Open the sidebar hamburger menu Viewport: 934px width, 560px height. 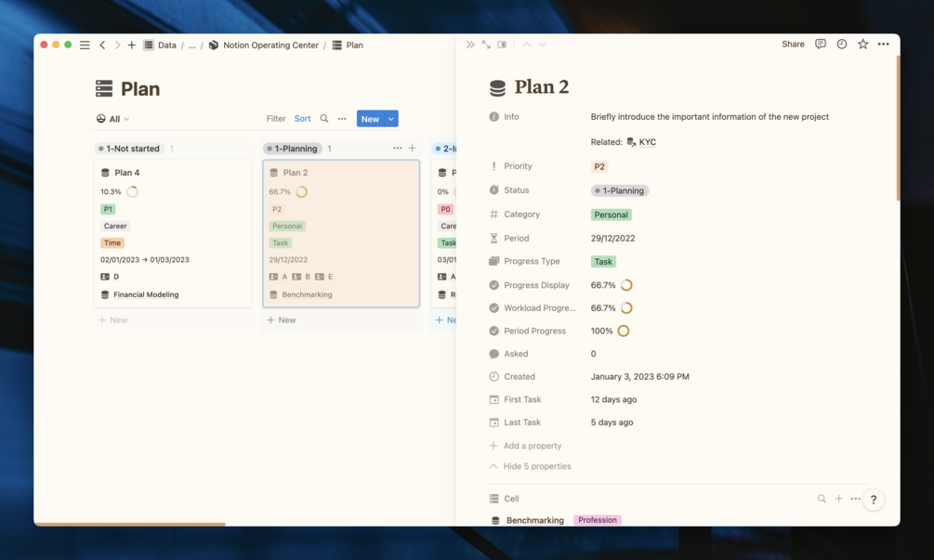(x=85, y=46)
